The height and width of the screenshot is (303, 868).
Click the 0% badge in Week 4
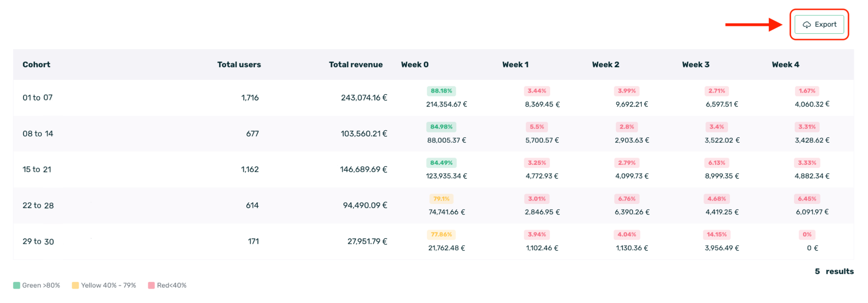(807, 234)
